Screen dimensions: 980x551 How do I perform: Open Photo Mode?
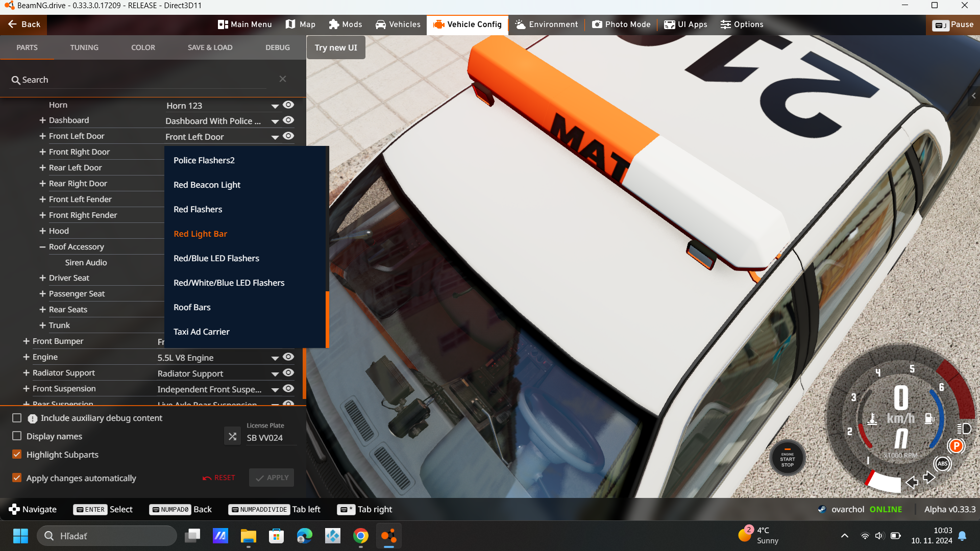(621, 24)
